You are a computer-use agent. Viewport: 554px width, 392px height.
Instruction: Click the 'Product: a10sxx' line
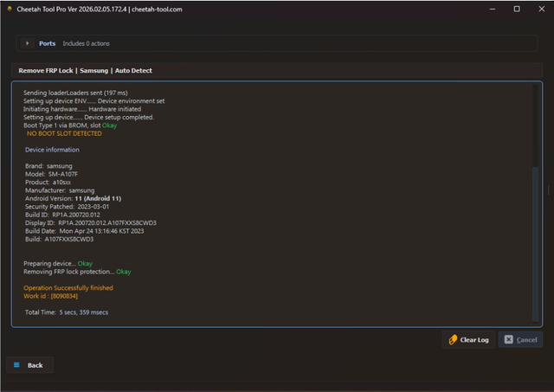(x=48, y=183)
